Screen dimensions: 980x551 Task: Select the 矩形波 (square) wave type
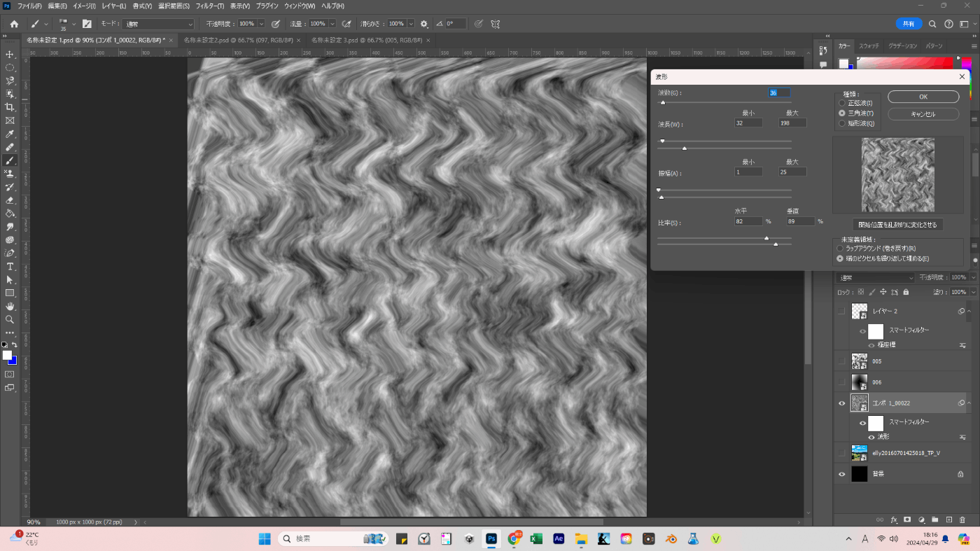[x=841, y=123]
